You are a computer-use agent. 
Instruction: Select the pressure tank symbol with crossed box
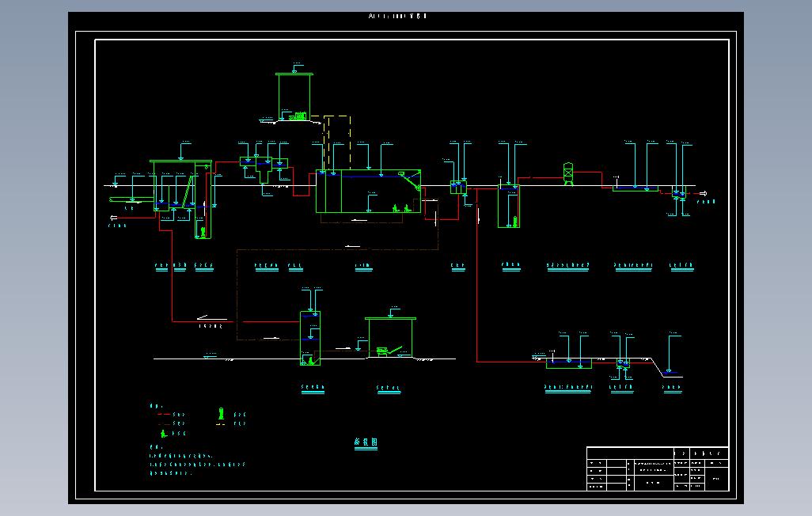click(568, 173)
